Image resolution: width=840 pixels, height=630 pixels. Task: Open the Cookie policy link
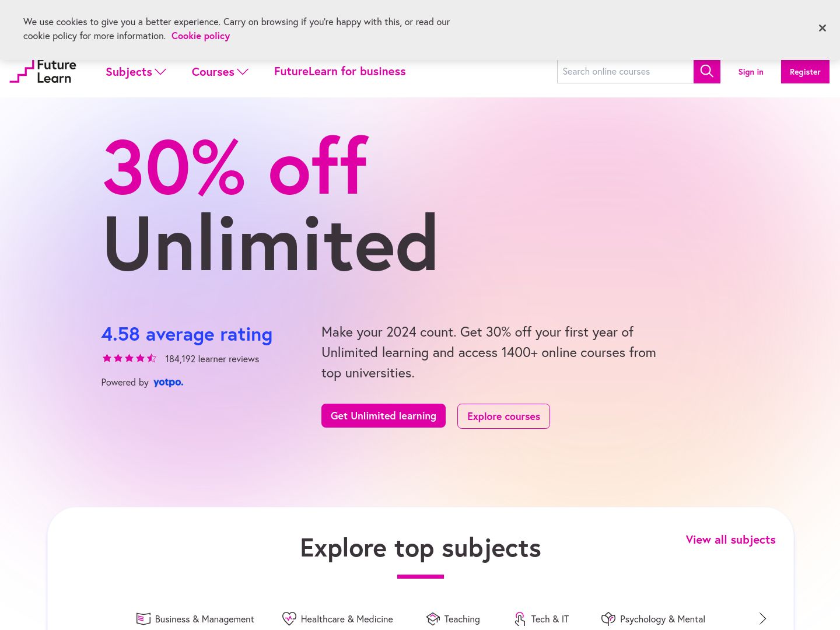point(201,36)
